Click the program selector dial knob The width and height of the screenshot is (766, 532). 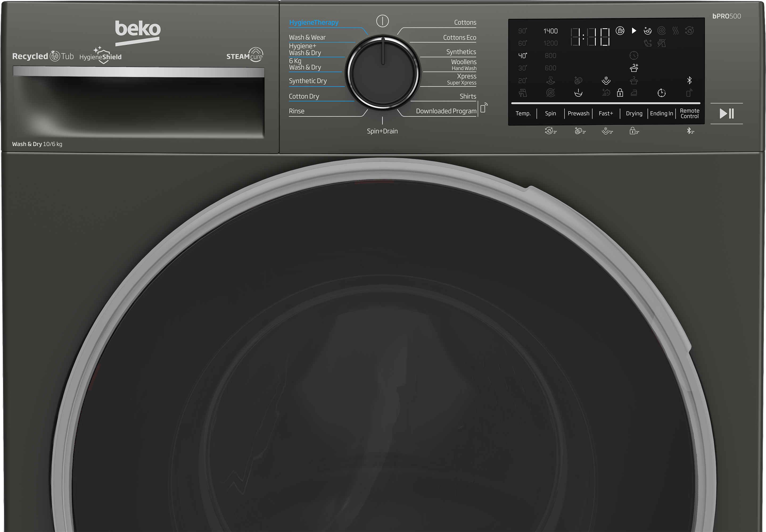(x=383, y=73)
